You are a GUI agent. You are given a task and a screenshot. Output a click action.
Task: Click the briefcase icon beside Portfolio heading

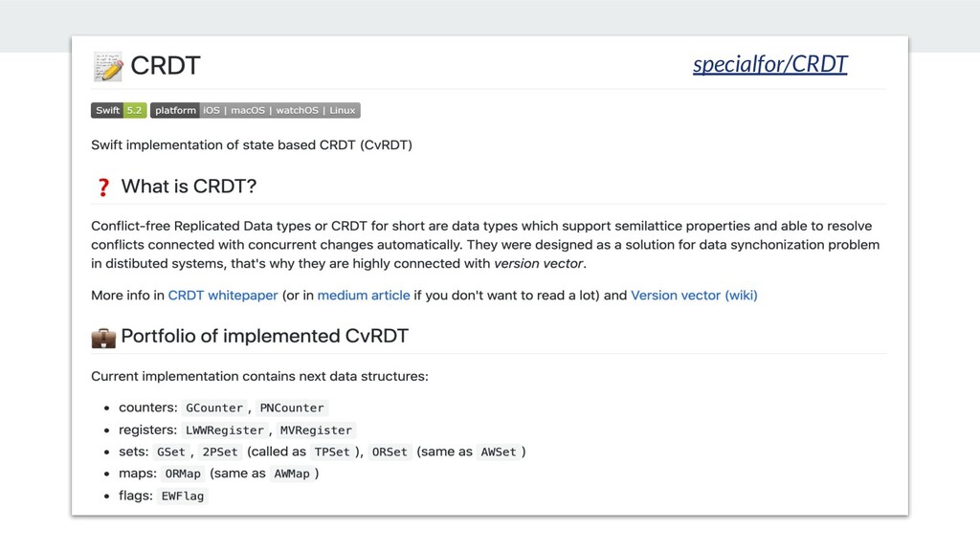tap(103, 338)
